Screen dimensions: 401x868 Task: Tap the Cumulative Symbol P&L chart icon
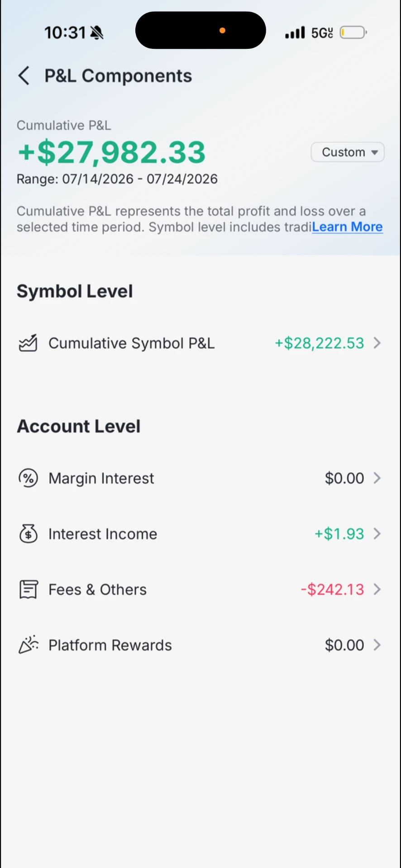[x=28, y=343]
